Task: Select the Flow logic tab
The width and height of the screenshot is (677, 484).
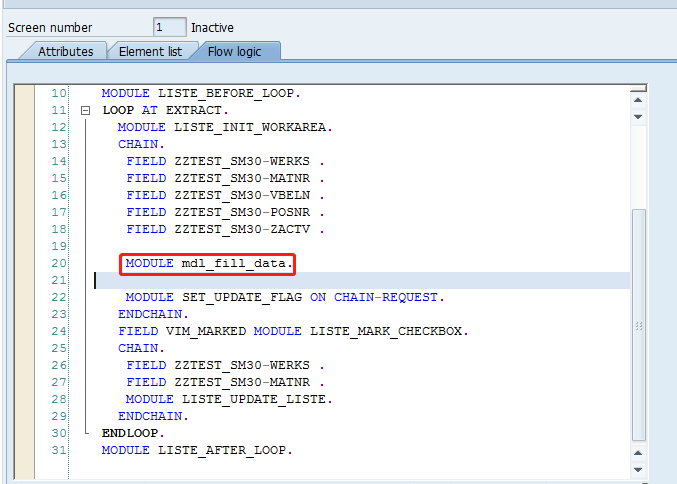Action: coord(234,51)
